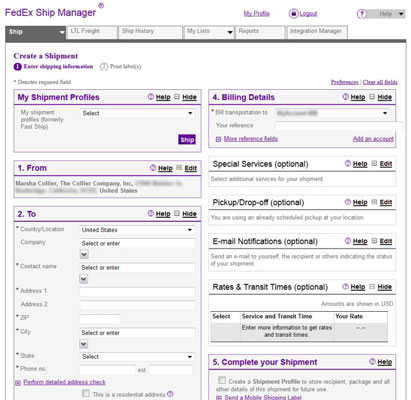Screen dimensions: 411x400
Task: Open the City dropdown arrow button
Action: click(x=84, y=344)
